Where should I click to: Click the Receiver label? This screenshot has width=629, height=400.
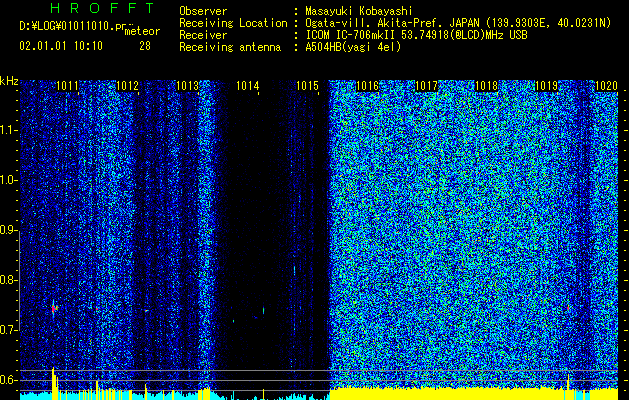203,35
